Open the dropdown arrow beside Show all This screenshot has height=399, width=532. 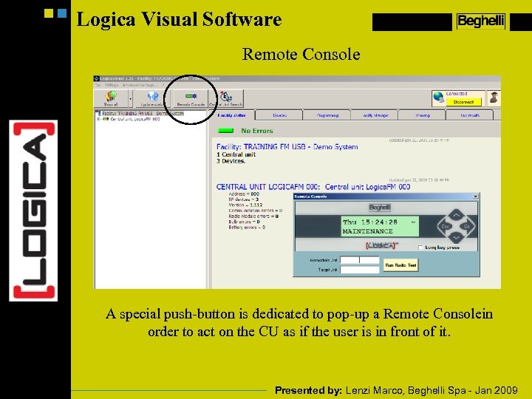click(130, 99)
